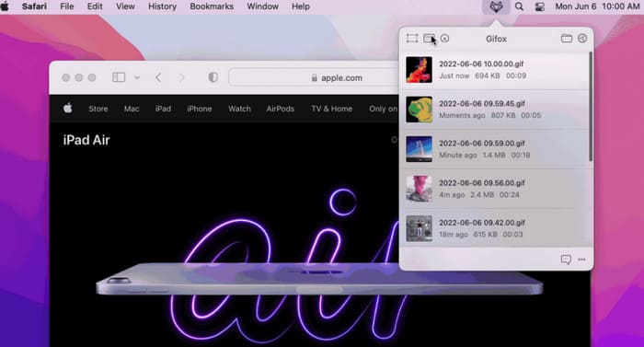Expand sidebar dropdown chevron in Safari
The width and height of the screenshot is (644, 347).
click(137, 77)
